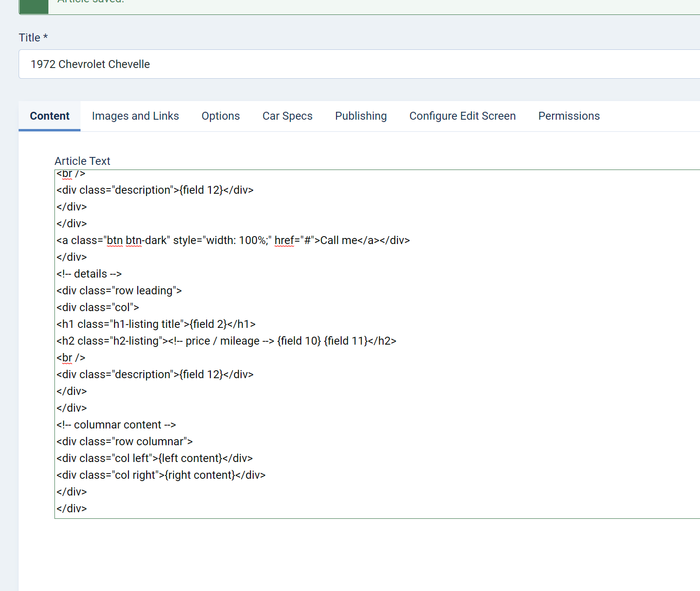
Task: Click the 'row leading' div line
Action: [x=119, y=291]
